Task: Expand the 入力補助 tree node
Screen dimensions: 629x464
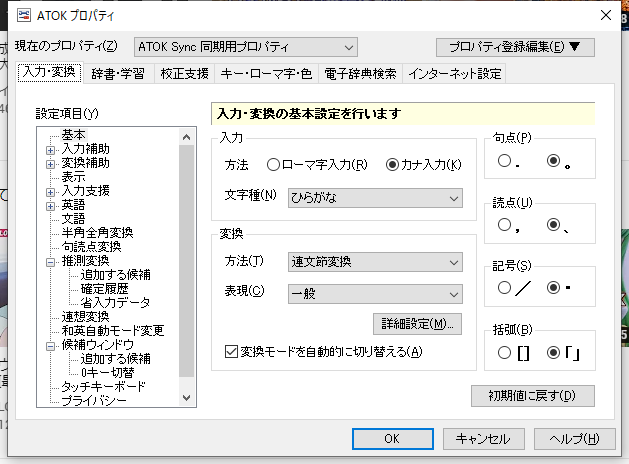Action: point(51,150)
